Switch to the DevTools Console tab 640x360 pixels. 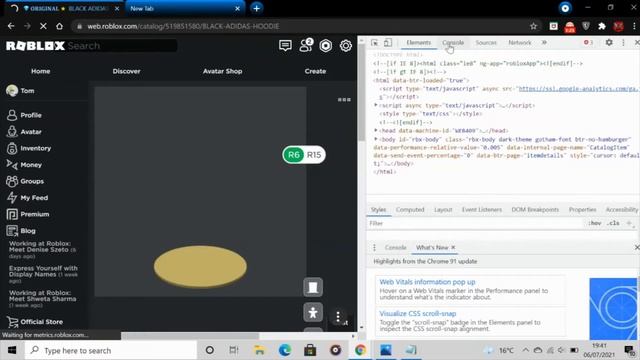coord(453,42)
